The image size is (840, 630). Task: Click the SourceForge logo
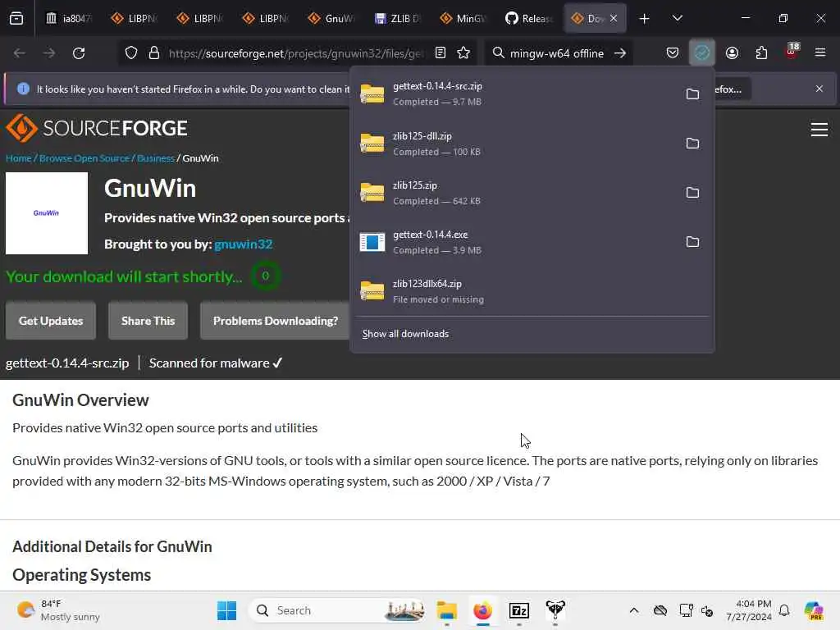97,128
